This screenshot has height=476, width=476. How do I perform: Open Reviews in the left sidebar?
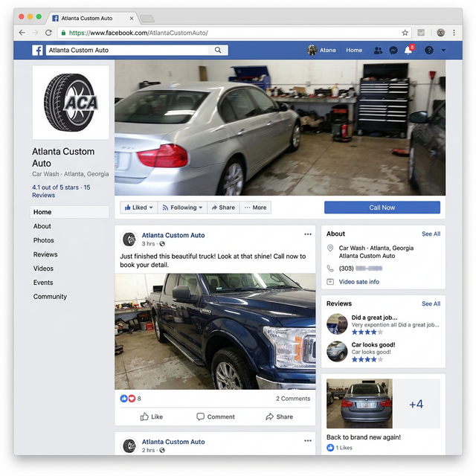coord(45,254)
